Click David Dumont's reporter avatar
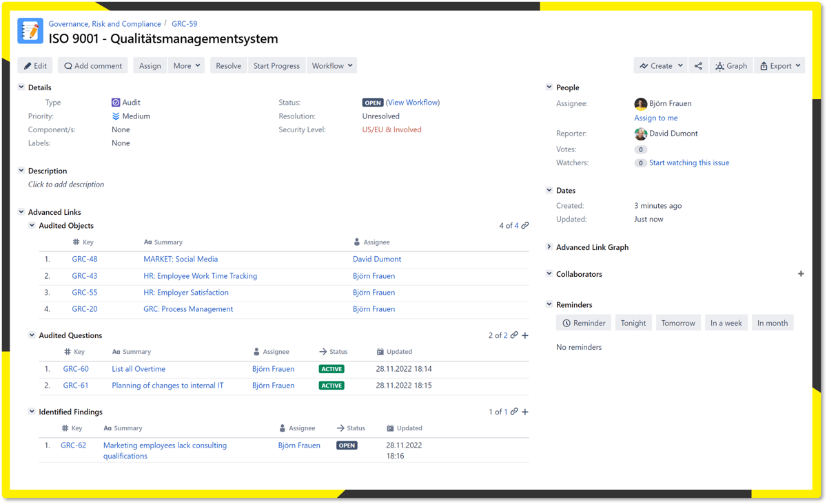The height and width of the screenshot is (504, 827). 640,134
